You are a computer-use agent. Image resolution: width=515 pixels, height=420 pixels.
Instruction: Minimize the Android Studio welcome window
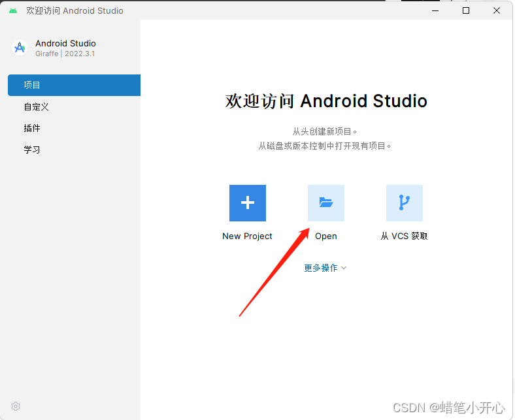tap(435, 11)
